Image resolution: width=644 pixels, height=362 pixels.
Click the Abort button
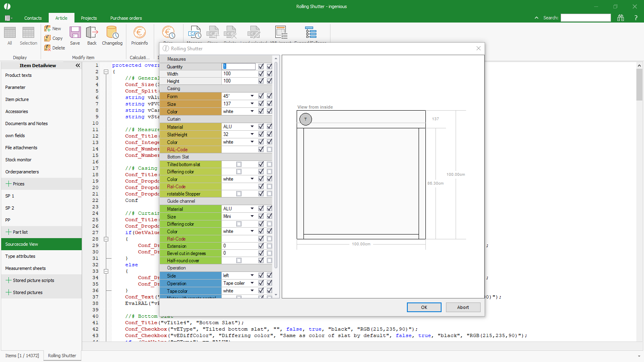[x=463, y=307]
